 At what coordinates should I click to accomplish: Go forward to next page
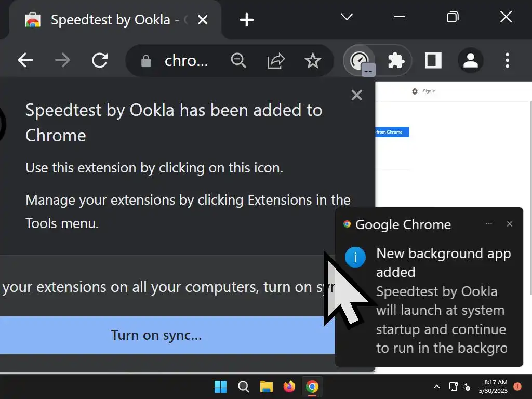click(62, 60)
